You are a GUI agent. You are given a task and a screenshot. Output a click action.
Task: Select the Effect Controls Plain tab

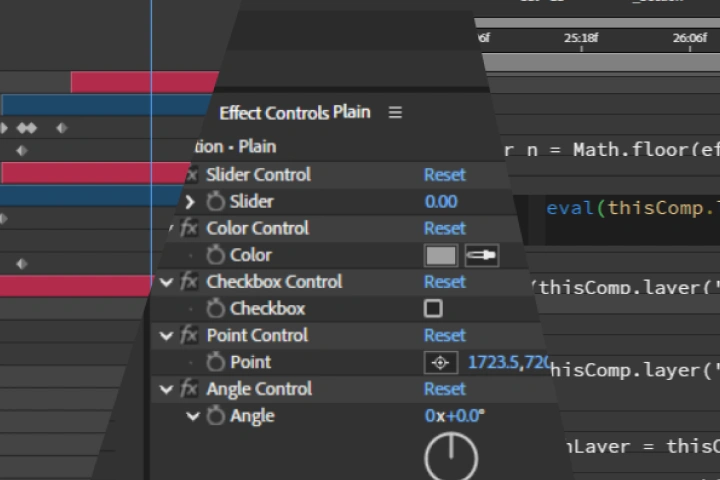point(295,113)
